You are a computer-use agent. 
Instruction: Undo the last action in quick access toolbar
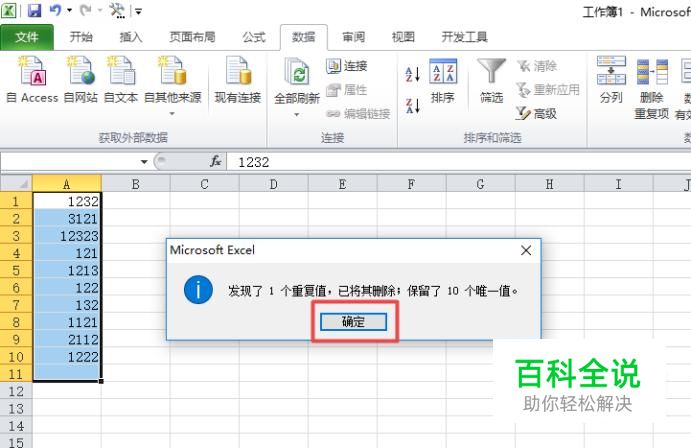coord(55,10)
